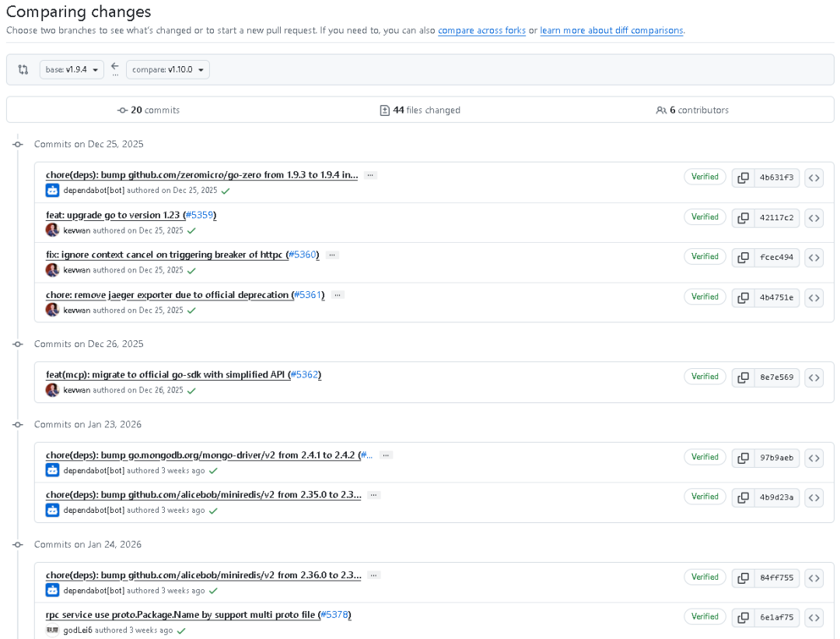Screen dimensions: 840x639
Task: Expand httpc breaker fix commit description
Action: click(x=332, y=255)
